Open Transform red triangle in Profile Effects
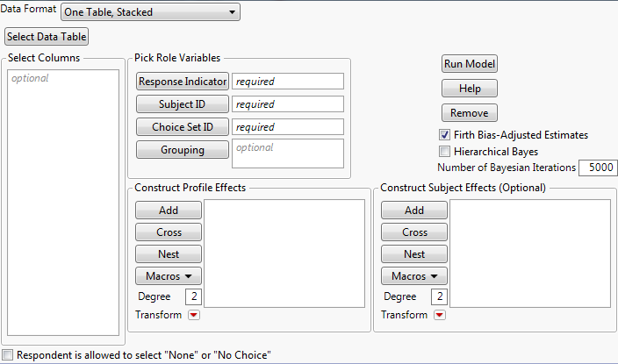Viewport: 618px width, 364px height. coord(193,316)
